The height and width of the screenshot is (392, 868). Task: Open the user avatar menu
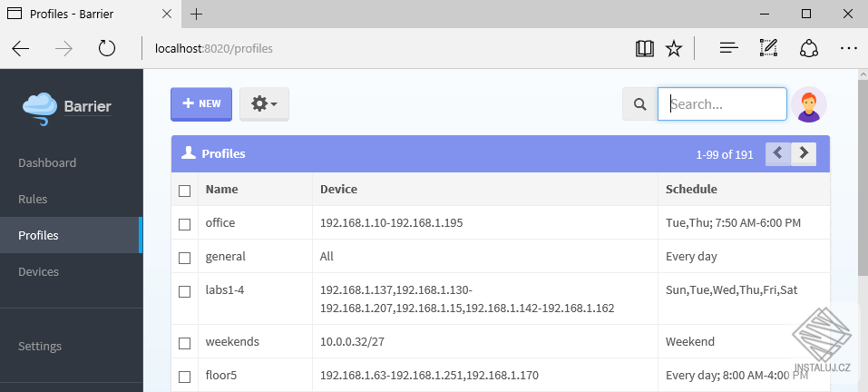coord(808,104)
